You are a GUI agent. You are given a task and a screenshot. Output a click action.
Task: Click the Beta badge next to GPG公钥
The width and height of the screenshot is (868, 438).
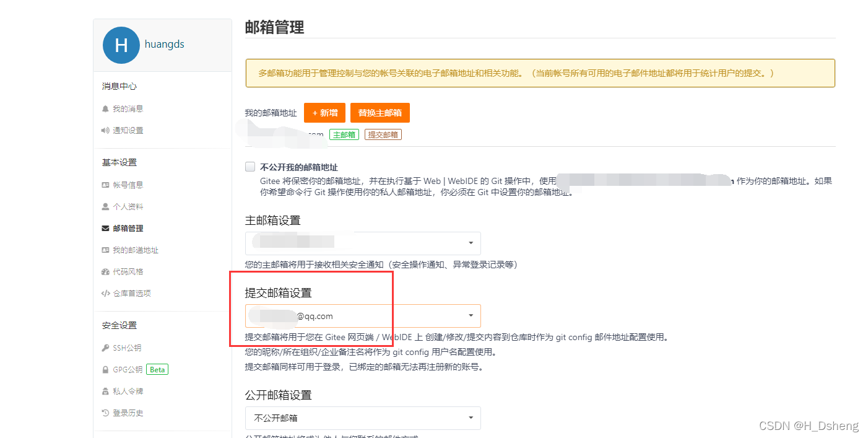tap(157, 369)
